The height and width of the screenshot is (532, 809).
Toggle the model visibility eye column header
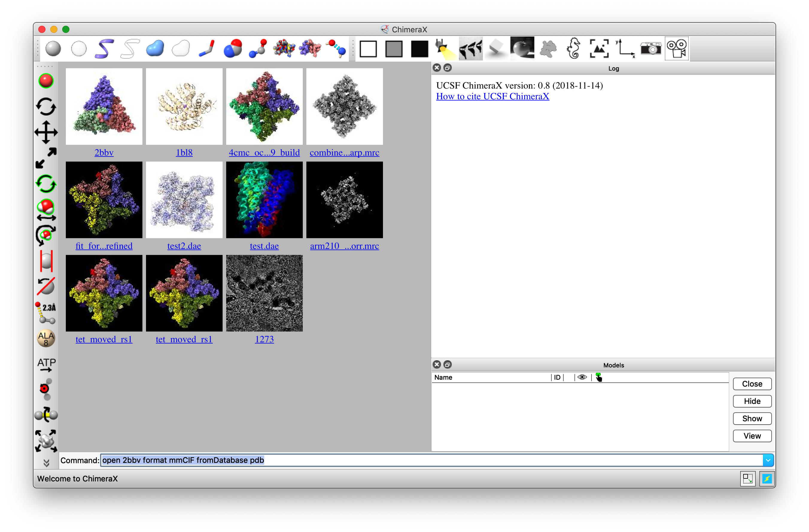[582, 377]
